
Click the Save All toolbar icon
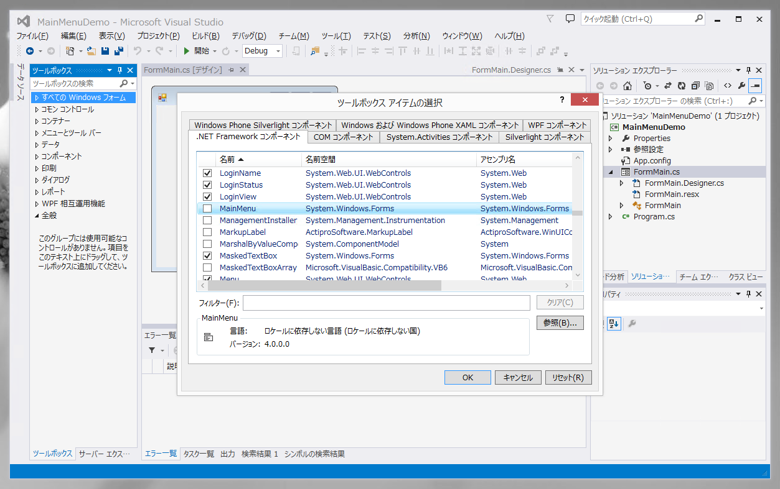(x=118, y=51)
